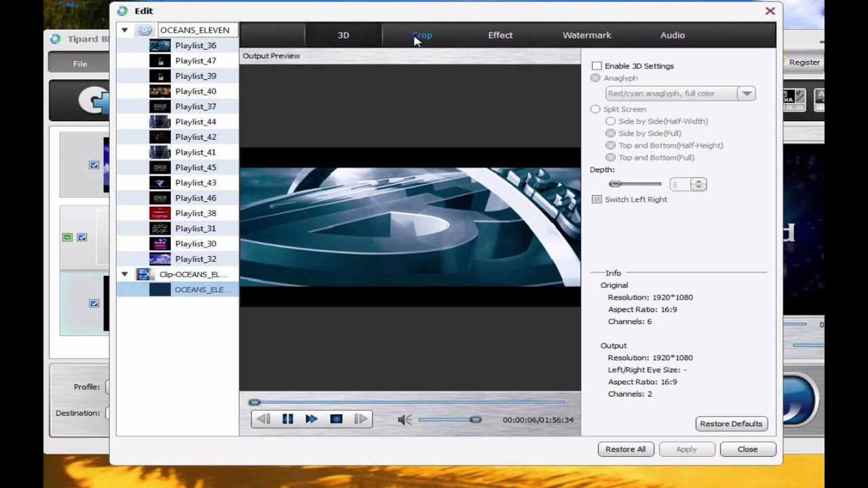Switch to the 3D tab
The image size is (868, 488).
pyautogui.click(x=343, y=35)
